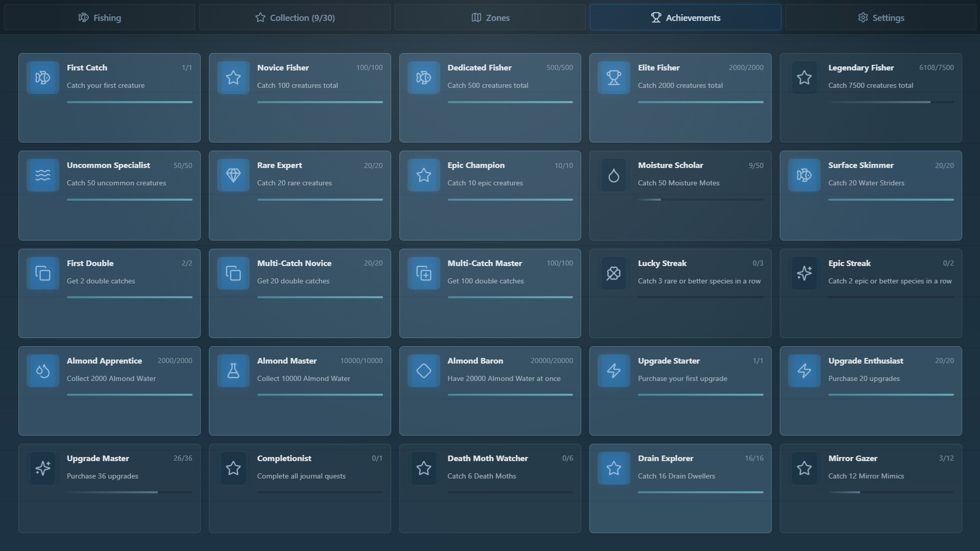The image size is (980, 551).
Task: Click the clover icon on Lucky Streak
Action: pos(614,273)
